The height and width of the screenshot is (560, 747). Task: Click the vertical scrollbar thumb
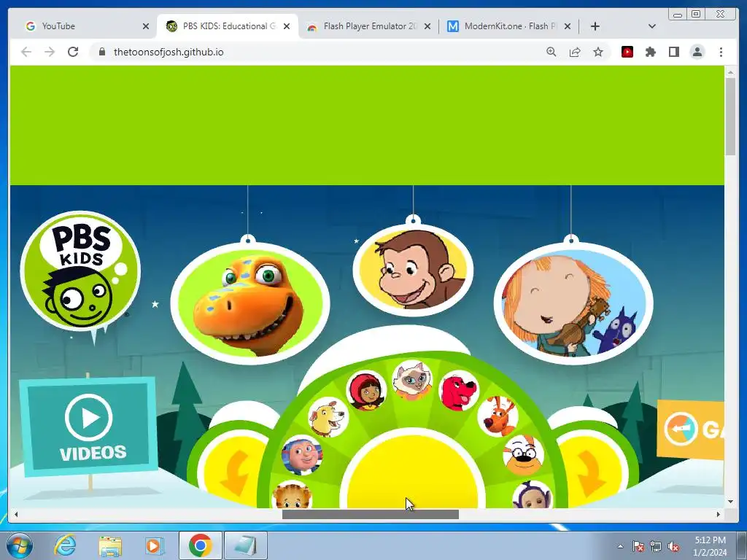pyautogui.click(x=730, y=116)
